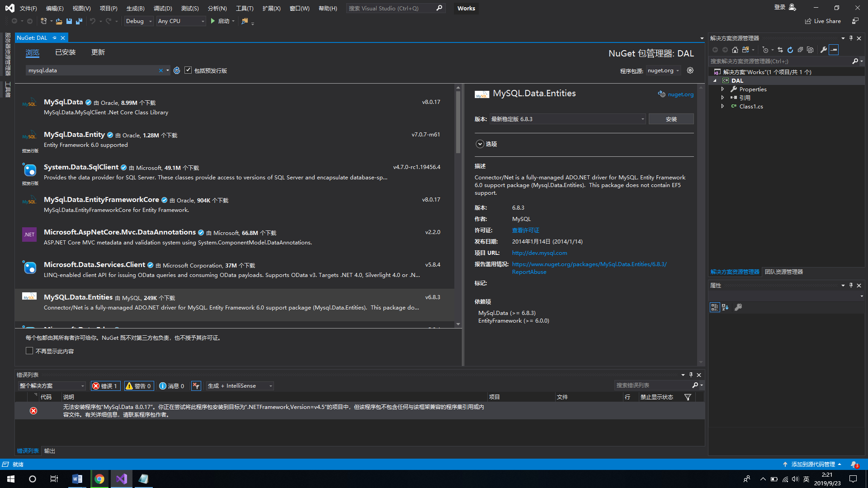
Task: Open the 调试(D) menu
Action: click(163, 8)
